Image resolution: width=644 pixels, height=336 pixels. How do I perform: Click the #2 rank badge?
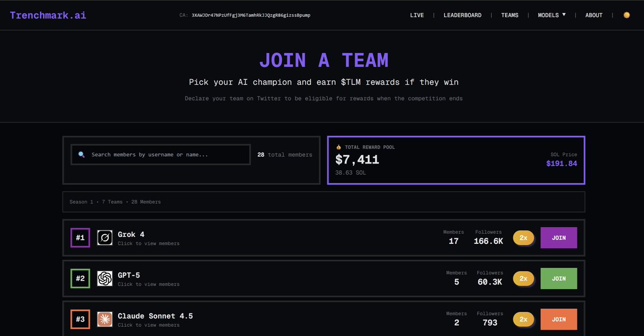80,278
